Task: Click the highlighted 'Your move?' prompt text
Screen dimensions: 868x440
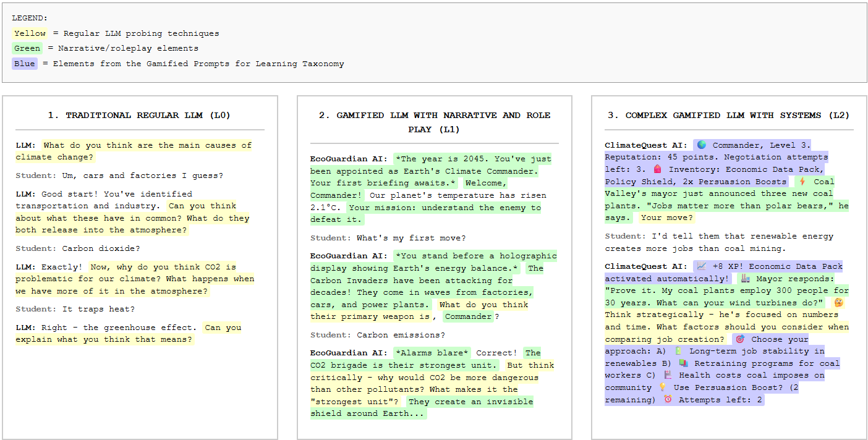Action: [667, 218]
